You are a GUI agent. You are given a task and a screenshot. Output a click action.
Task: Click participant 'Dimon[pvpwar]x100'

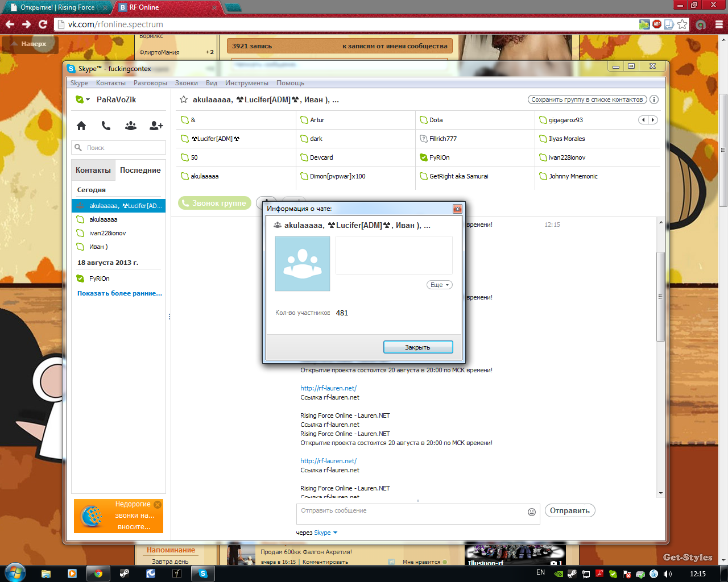337,176
